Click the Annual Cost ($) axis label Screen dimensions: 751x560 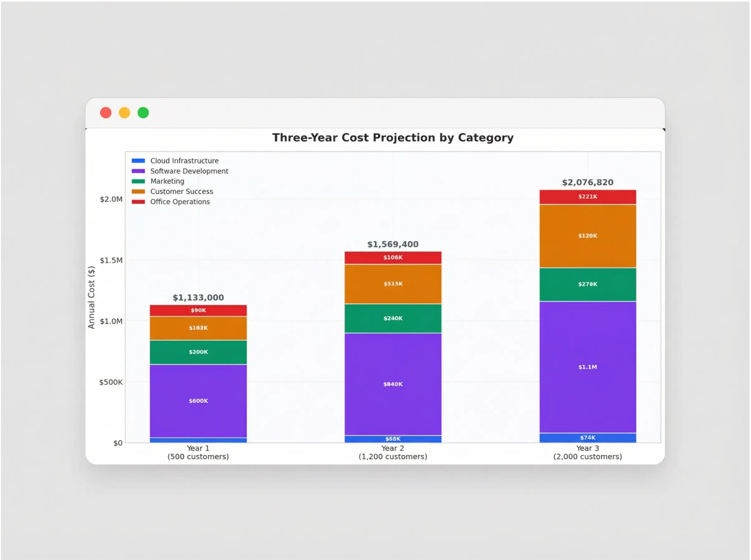pos(91,297)
